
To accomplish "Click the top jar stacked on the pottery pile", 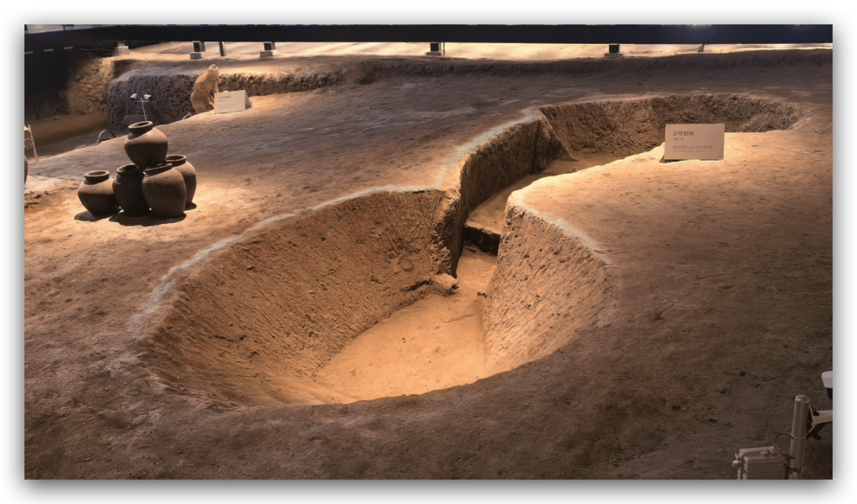I will (x=145, y=144).
